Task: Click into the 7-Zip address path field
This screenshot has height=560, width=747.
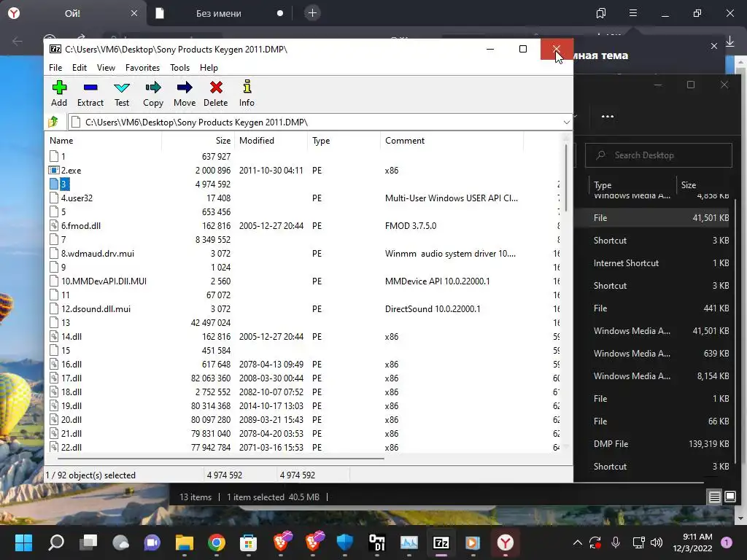Action: click(x=314, y=122)
